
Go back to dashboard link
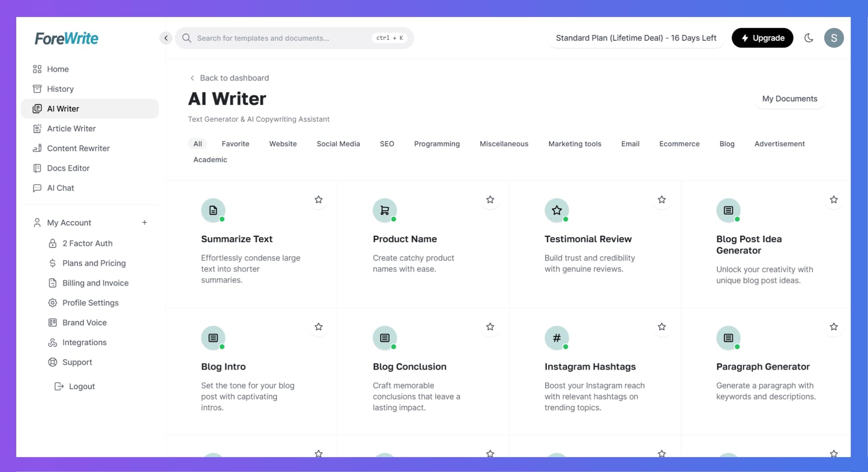pos(229,78)
